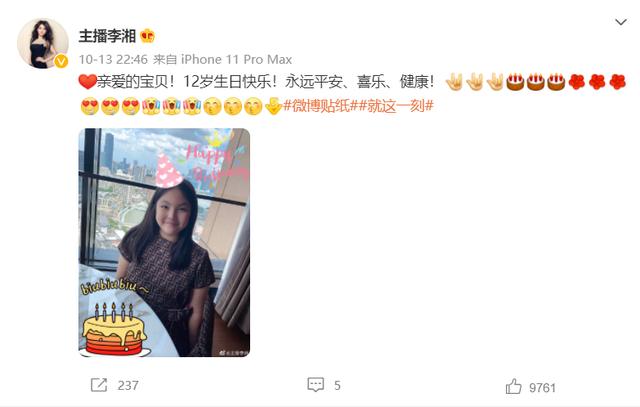Image resolution: width=640 pixels, height=407 pixels.
Task: Click the profile avatar of 主播李湘
Action: click(x=42, y=43)
